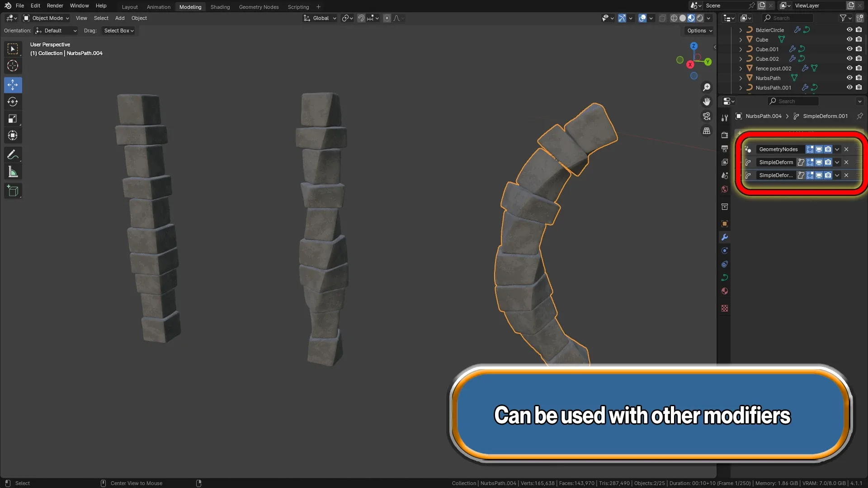Click the Viewport Shading icon
The image size is (868, 488).
(690, 18)
